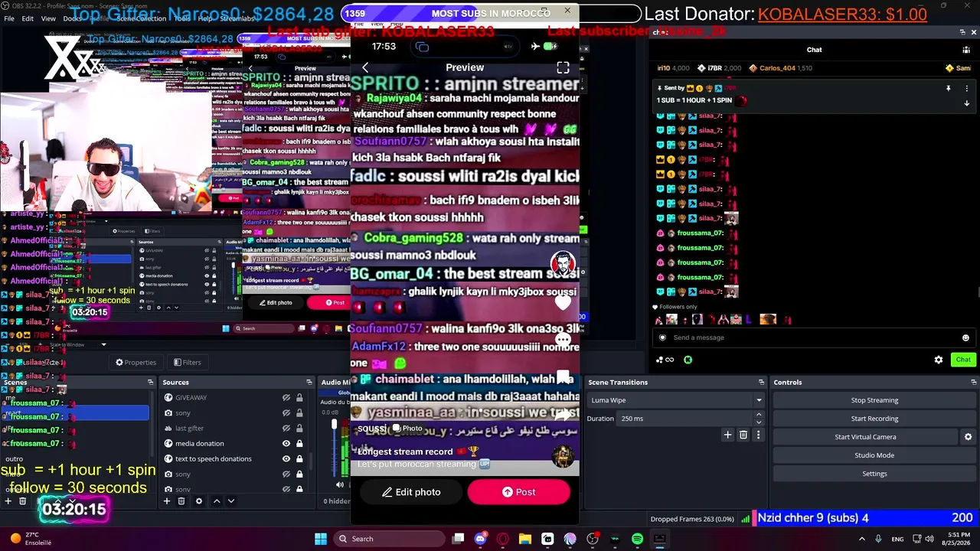This screenshot has width=980, height=551.
Task: Mute the audio mixer speaker icon
Action: coord(340,484)
